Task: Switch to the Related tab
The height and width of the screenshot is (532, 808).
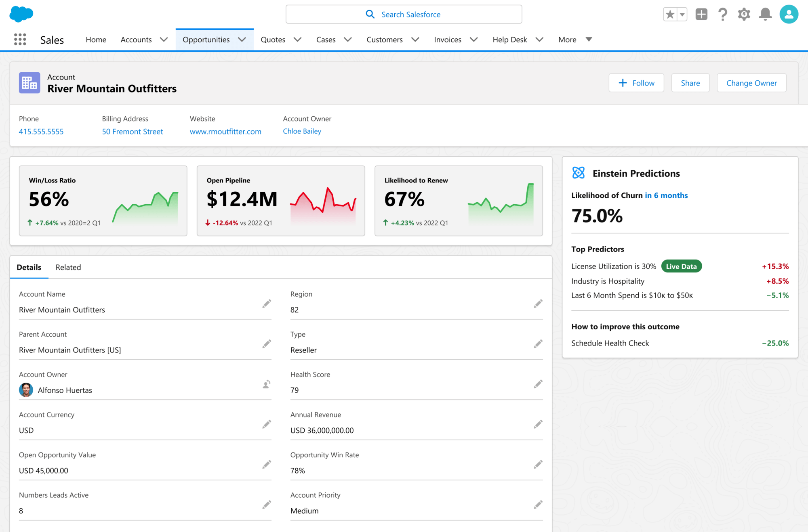Action: click(x=68, y=267)
